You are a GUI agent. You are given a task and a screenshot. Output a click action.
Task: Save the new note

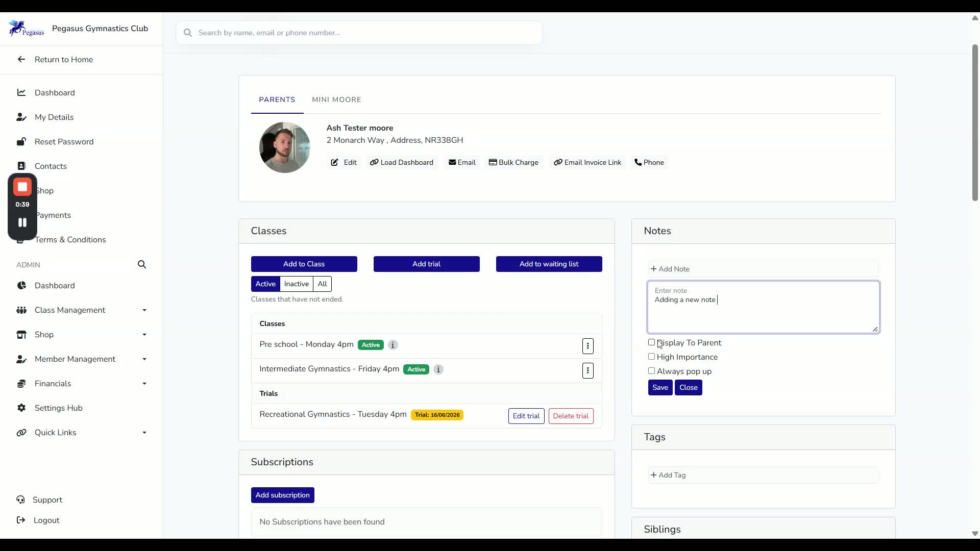660,388
